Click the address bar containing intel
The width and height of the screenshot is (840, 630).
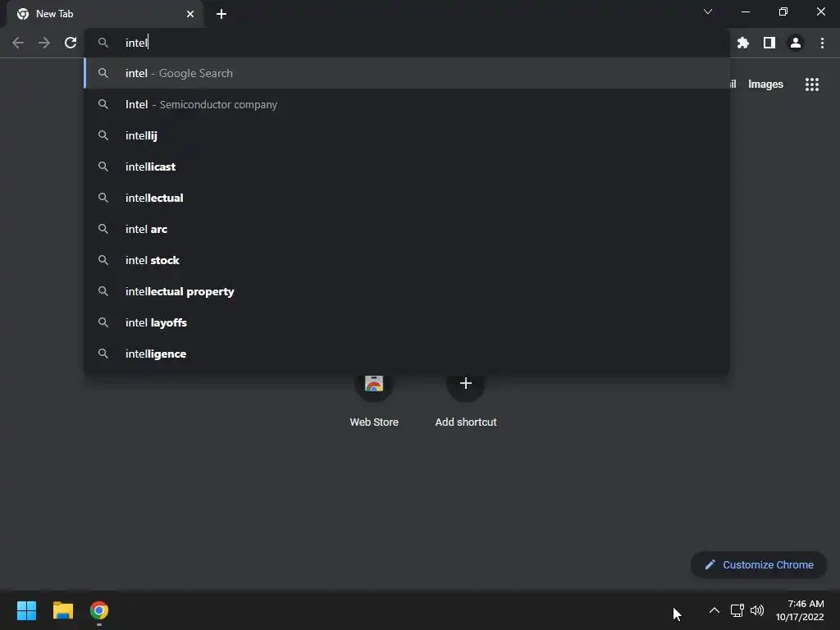[407, 43]
